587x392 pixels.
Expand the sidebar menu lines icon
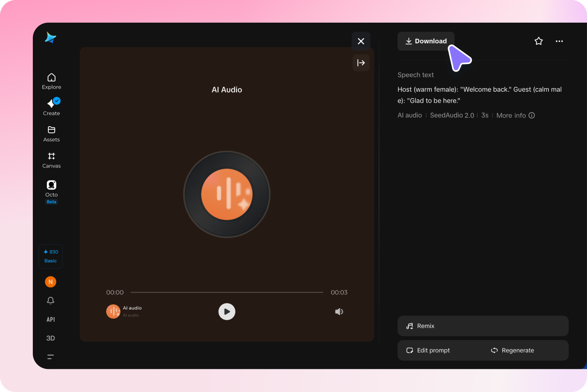coord(51,356)
